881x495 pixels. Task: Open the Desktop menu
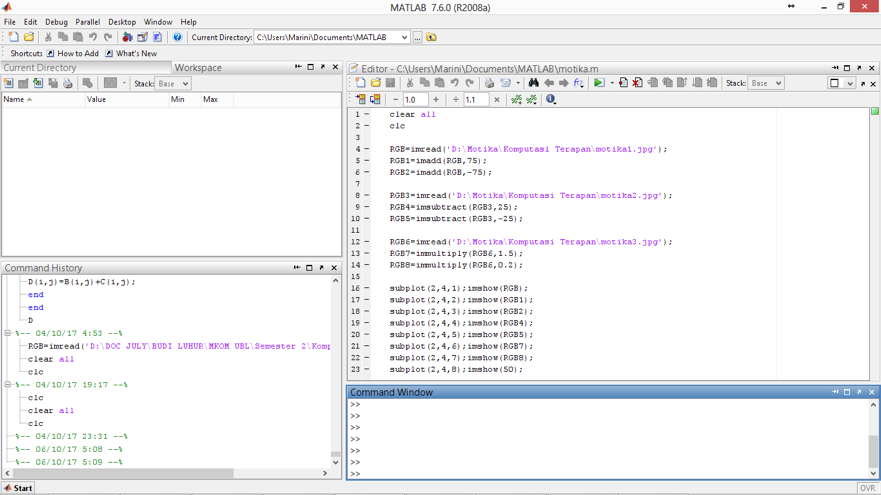[x=122, y=22]
